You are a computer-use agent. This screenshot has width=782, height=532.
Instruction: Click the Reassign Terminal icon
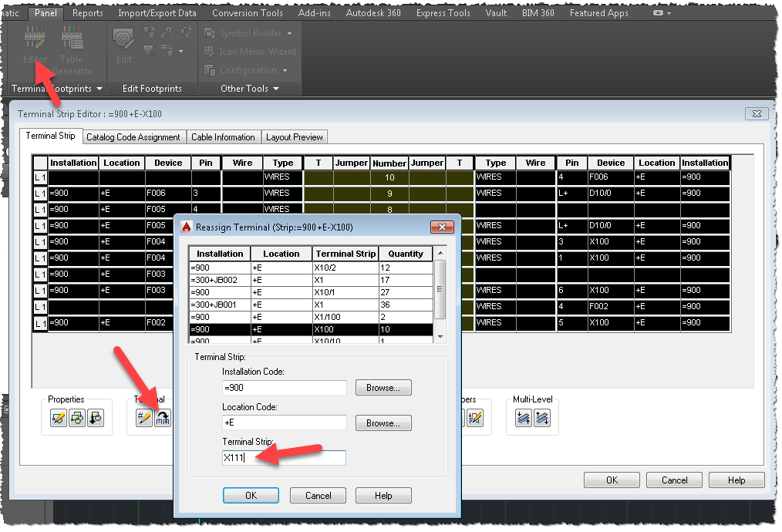pyautogui.click(x=163, y=418)
